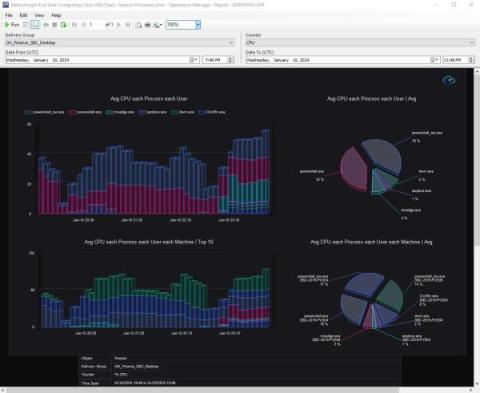Open the Date From calendar dropdown
This screenshot has width=480, height=393.
click(194, 60)
